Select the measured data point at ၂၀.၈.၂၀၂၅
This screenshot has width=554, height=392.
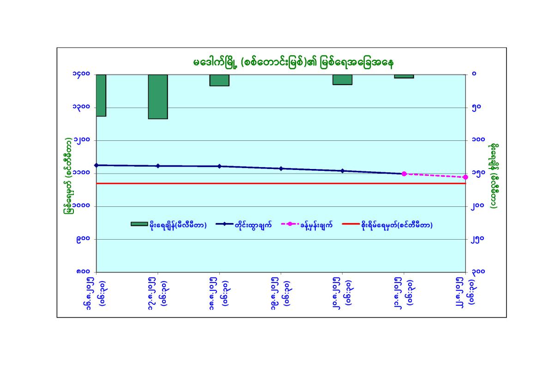click(x=343, y=171)
